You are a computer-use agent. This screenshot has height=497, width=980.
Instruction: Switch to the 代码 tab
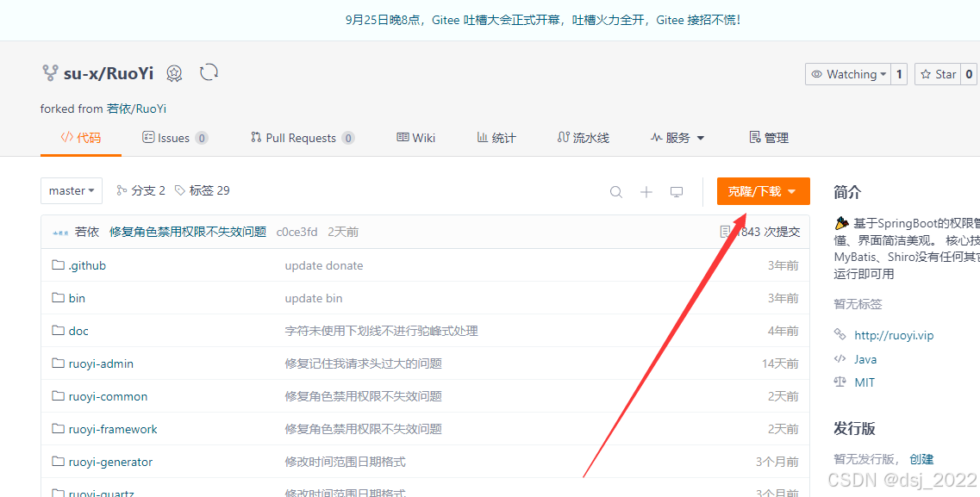coord(81,137)
